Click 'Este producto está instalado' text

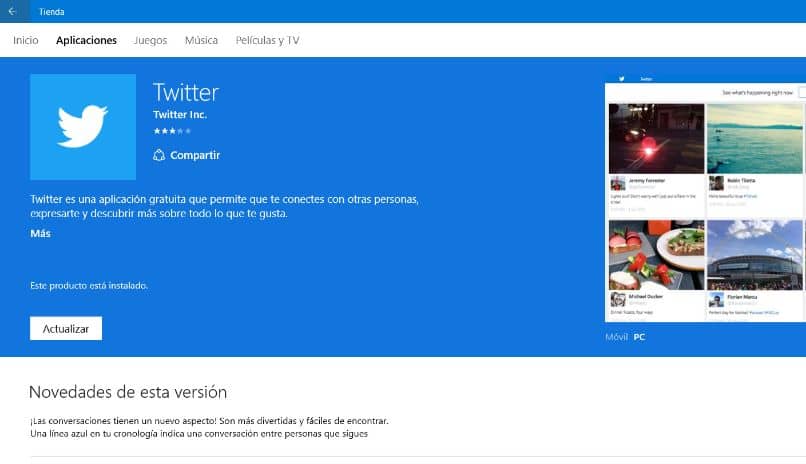click(89, 286)
